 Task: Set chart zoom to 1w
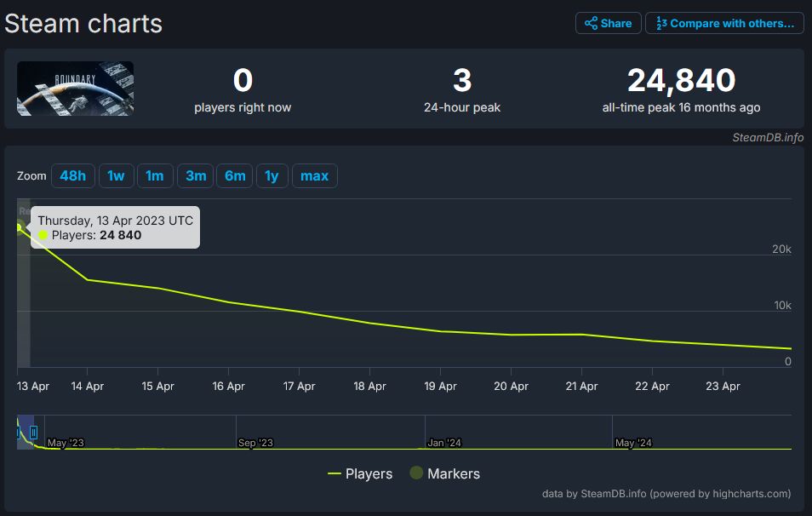coord(116,175)
